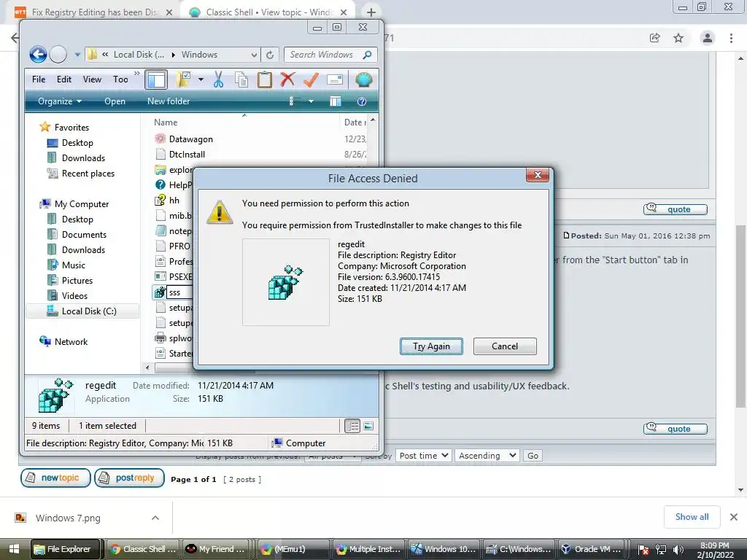
Task: Click the Back arrow in Explorer window
Action: point(38,54)
